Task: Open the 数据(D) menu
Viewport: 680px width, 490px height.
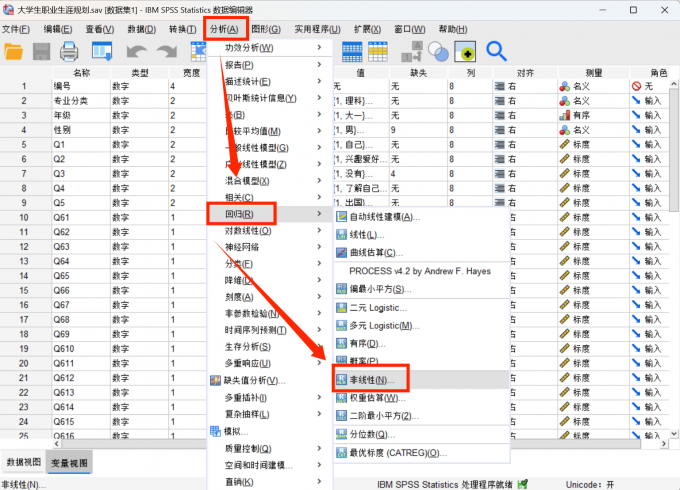Action: [141, 29]
